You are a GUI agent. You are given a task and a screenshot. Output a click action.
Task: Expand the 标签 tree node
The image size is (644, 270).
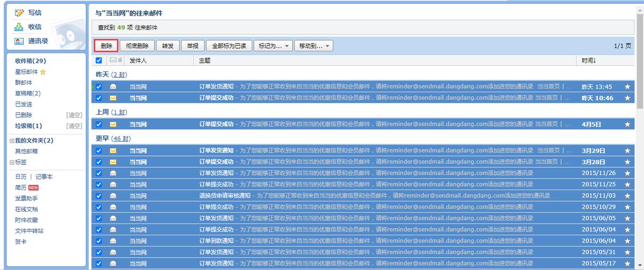pos(12,162)
